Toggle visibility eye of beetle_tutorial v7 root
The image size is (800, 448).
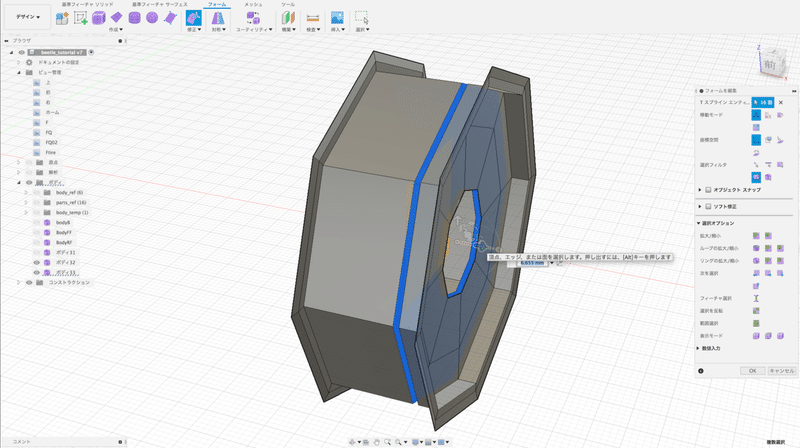pos(21,52)
